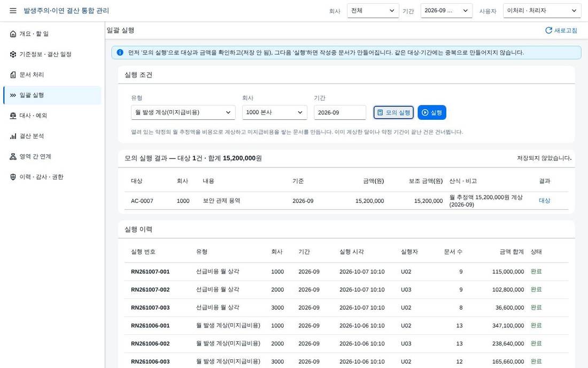588x368 pixels.
Task: Open 이력 · 감사 · 권한 menu
Action: pyautogui.click(x=52, y=177)
